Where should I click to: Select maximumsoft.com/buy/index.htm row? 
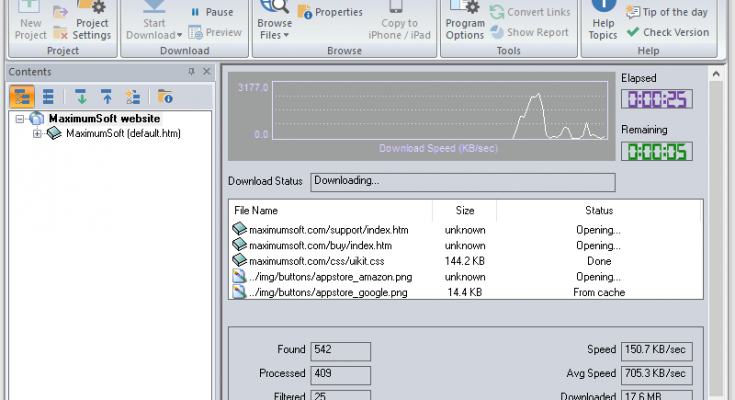[x=466, y=245]
